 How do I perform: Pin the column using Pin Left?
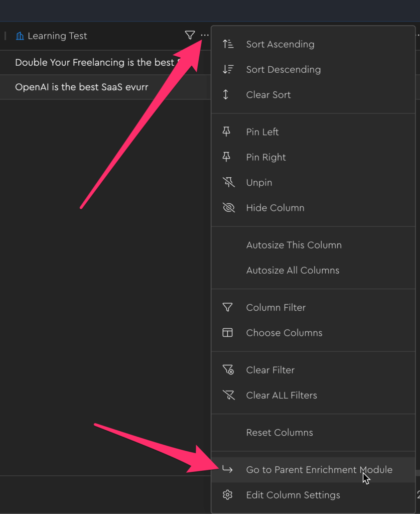262,132
